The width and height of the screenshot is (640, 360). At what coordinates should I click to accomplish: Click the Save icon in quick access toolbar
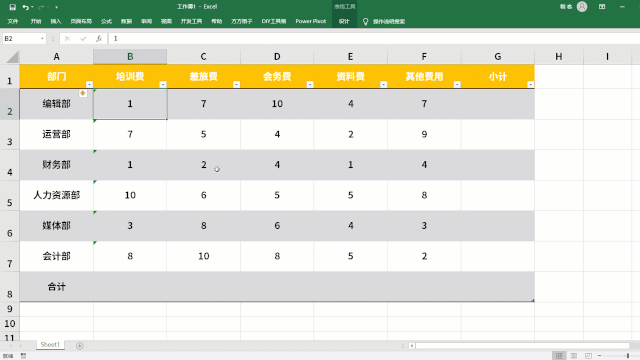(x=13, y=7)
